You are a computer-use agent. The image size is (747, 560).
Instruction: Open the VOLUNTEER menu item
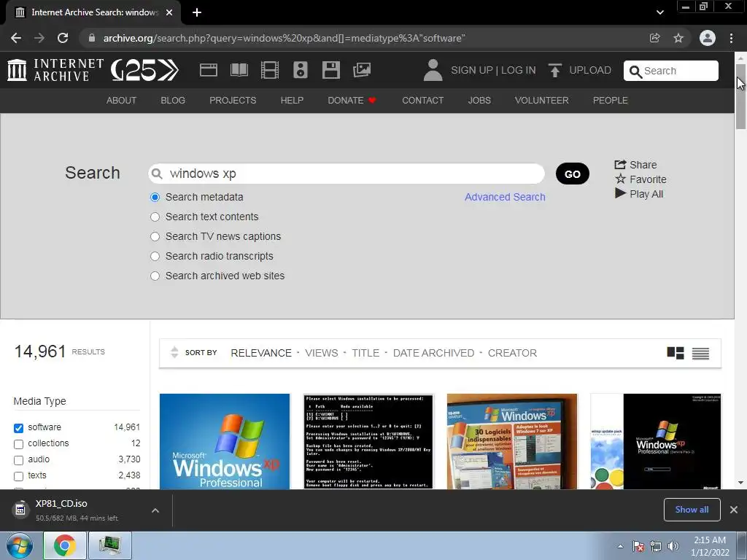541,101
